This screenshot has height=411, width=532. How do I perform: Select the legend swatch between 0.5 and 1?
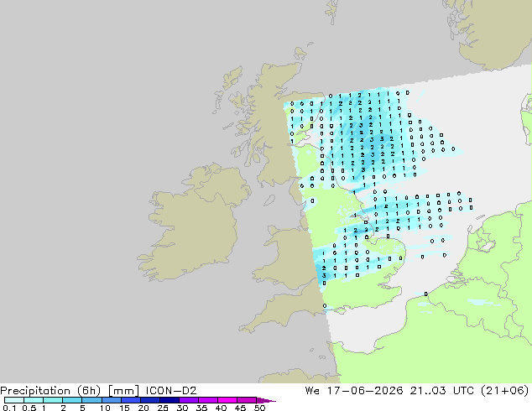click(x=34, y=400)
